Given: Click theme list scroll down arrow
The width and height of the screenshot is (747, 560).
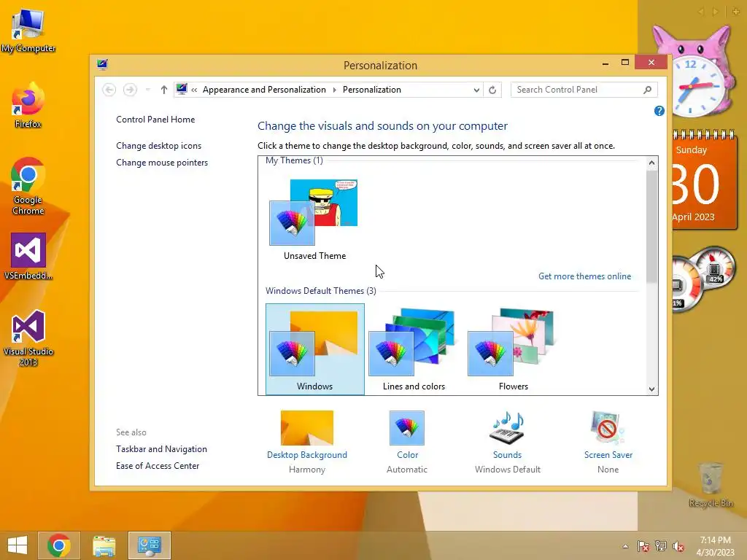Looking at the screenshot, I should (651, 389).
